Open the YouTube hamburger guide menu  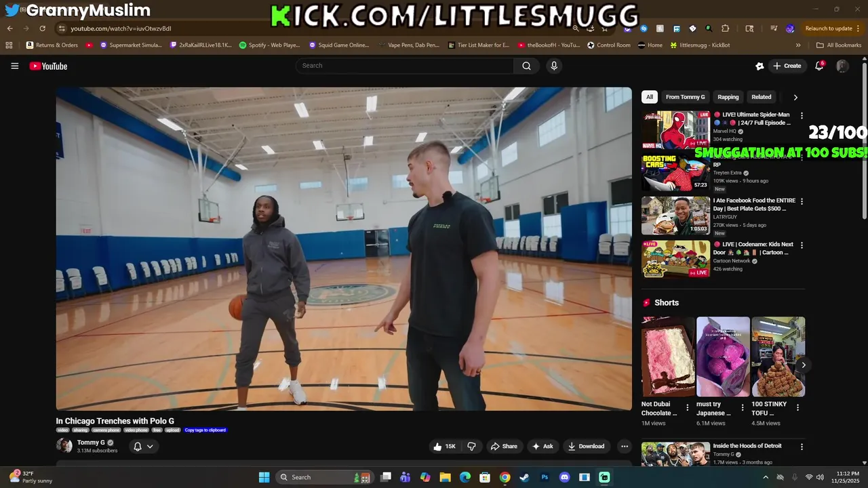coord(14,66)
